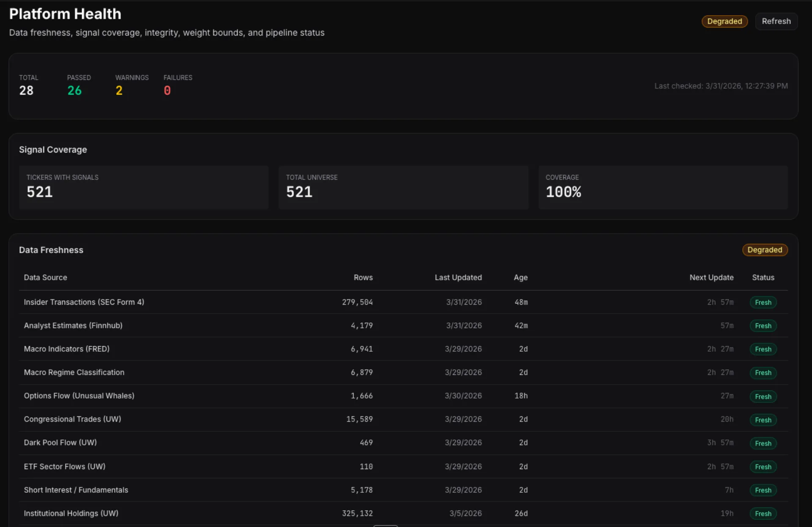Click the Degraded badge on Data Freshness panel
This screenshot has height=527, width=812.
click(x=765, y=250)
